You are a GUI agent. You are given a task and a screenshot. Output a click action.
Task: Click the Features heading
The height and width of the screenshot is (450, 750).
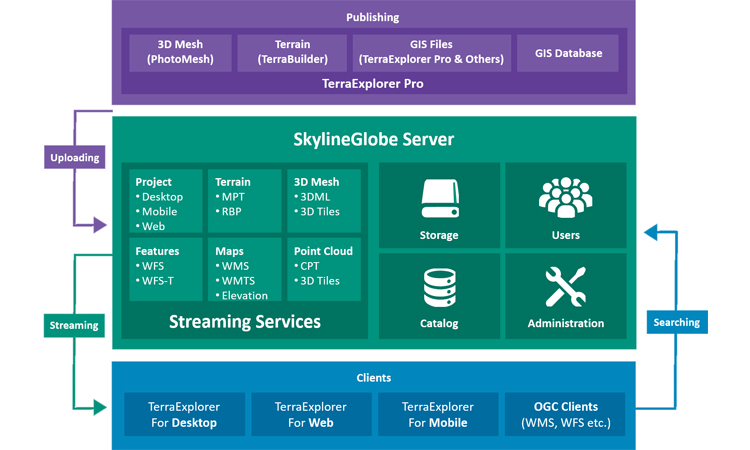tap(157, 252)
